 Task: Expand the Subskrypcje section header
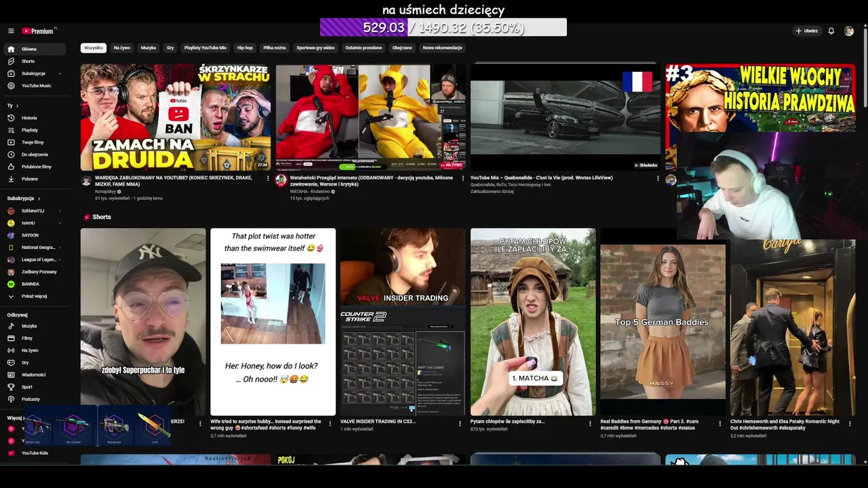[x=24, y=199]
